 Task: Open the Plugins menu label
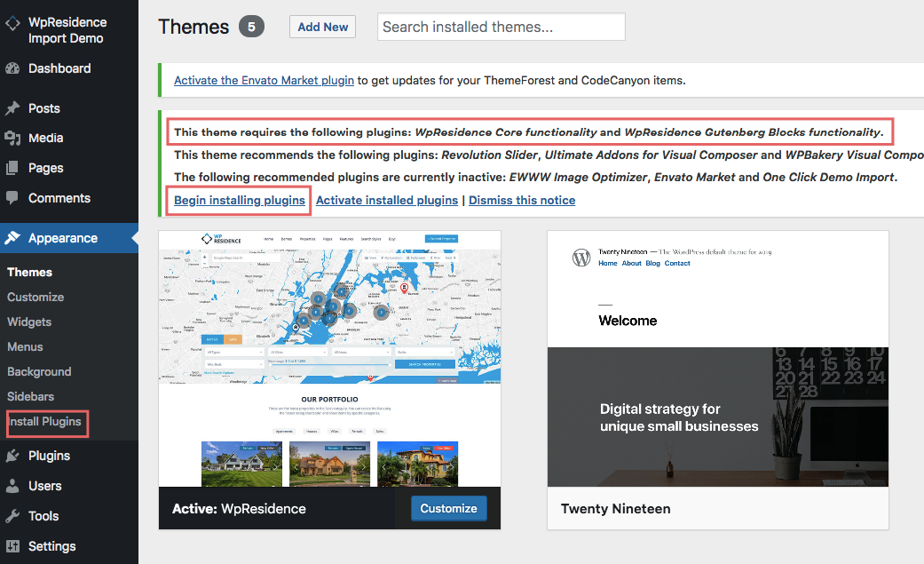coord(50,456)
